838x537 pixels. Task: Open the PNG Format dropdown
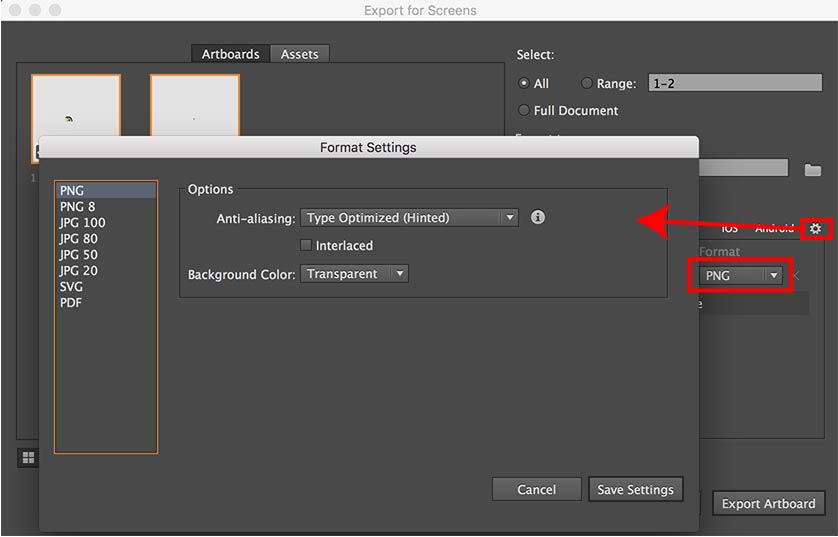740,275
